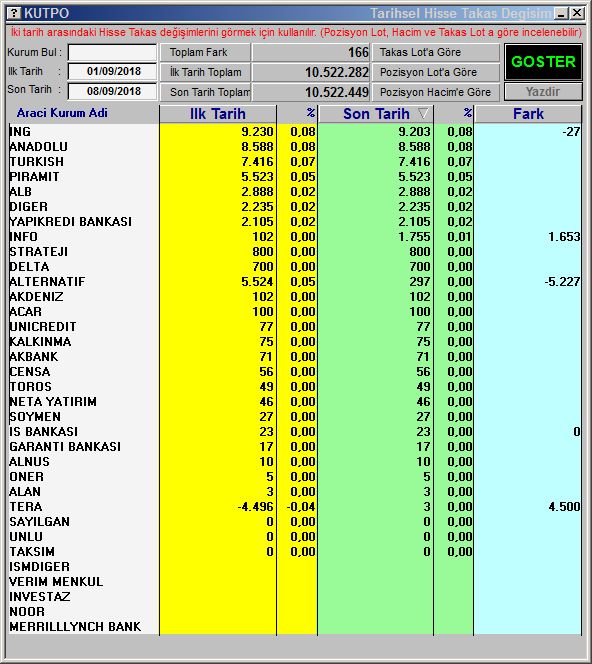Sort by Ilk Tarih column header
The image size is (592, 664).
218,113
